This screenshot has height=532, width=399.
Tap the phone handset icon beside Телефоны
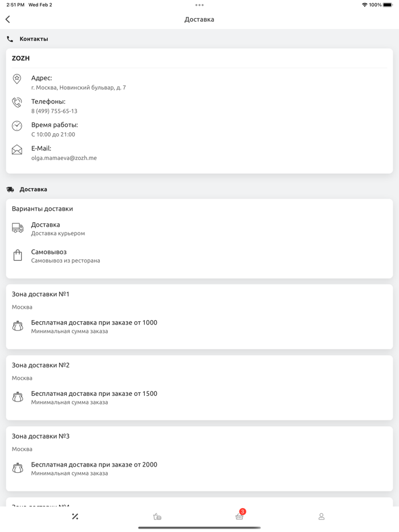pos(17,103)
